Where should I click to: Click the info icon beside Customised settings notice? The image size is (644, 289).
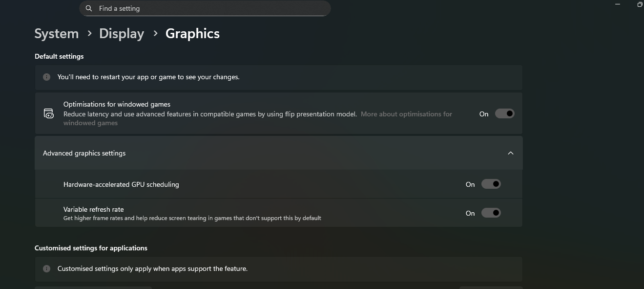click(x=46, y=268)
